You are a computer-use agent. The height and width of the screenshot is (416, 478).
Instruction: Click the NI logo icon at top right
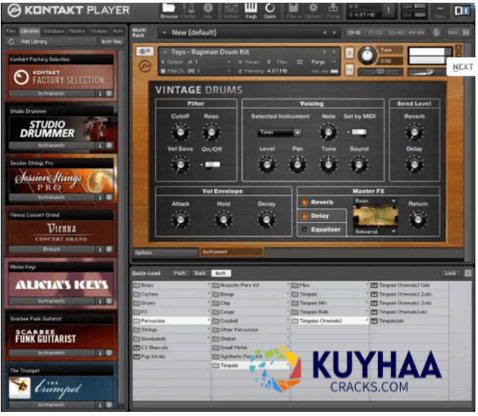(x=462, y=11)
